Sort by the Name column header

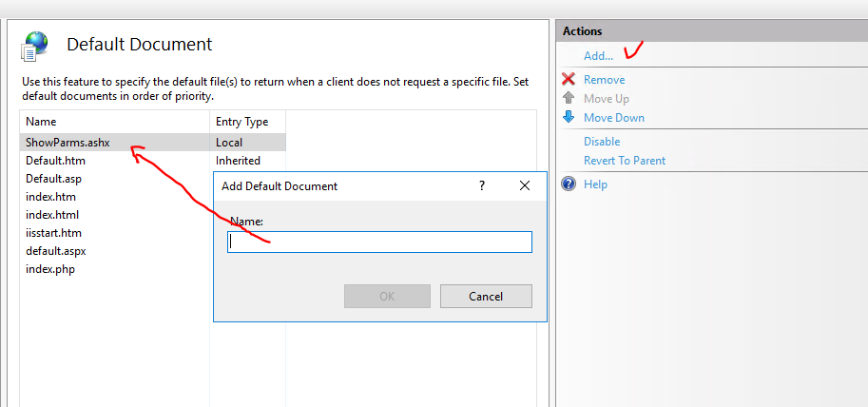pos(115,122)
